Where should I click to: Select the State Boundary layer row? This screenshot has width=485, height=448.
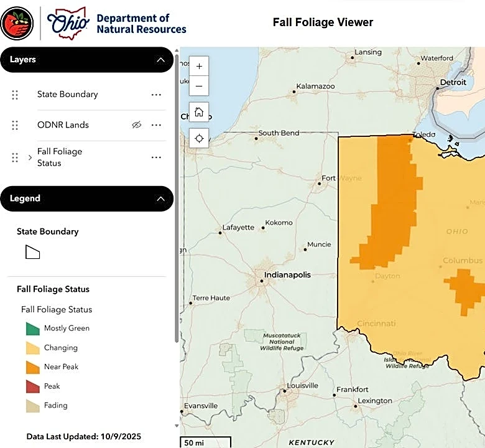pos(87,95)
